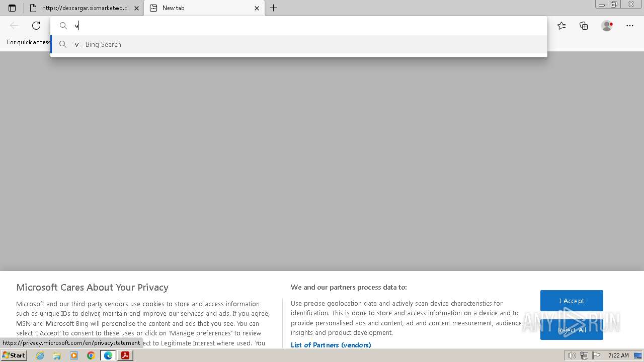Image resolution: width=644 pixels, height=362 pixels.
Task: Click the volume speaker tray icon
Action: pyautogui.click(x=572, y=355)
